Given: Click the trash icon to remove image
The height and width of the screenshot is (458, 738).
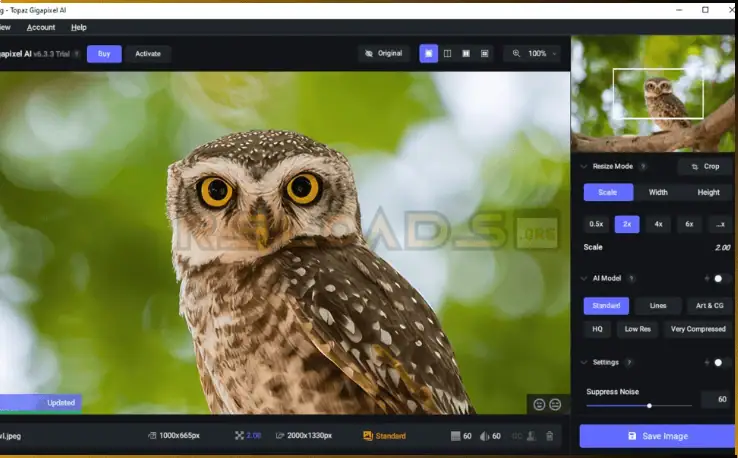Looking at the screenshot, I should 549,436.
